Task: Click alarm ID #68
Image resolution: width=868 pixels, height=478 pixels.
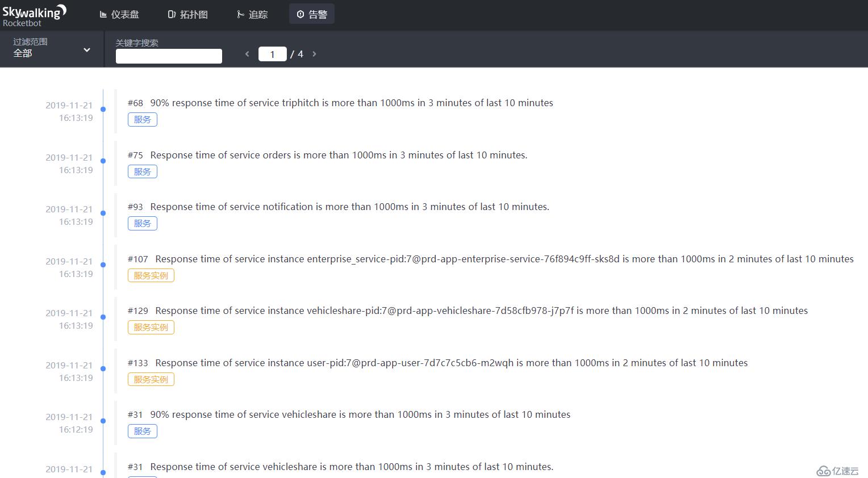Action: pyautogui.click(x=135, y=103)
